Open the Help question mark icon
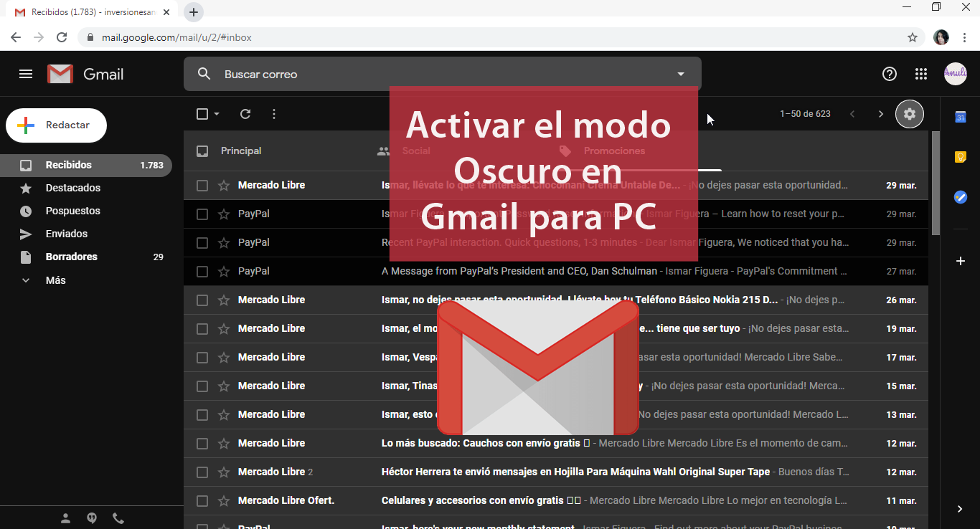The width and height of the screenshot is (980, 529). coord(890,74)
